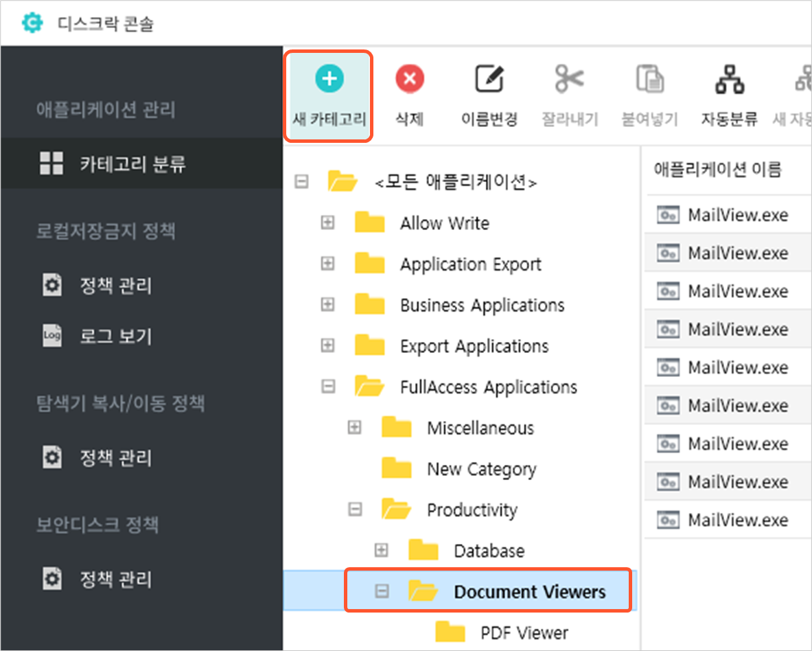Click the 애플리케이션 이름 column header
The height and width of the screenshot is (651, 812).
tap(717, 169)
